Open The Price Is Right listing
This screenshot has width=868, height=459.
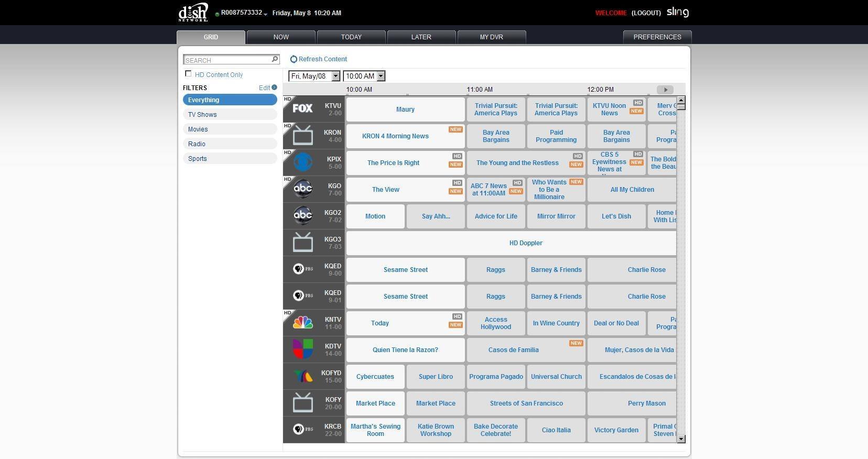tap(405, 163)
